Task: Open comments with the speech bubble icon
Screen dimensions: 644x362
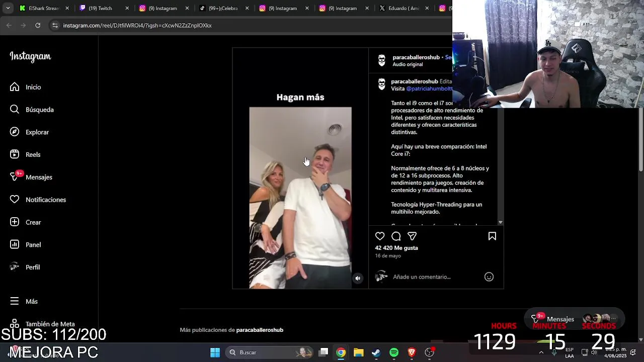Action: [396, 236]
